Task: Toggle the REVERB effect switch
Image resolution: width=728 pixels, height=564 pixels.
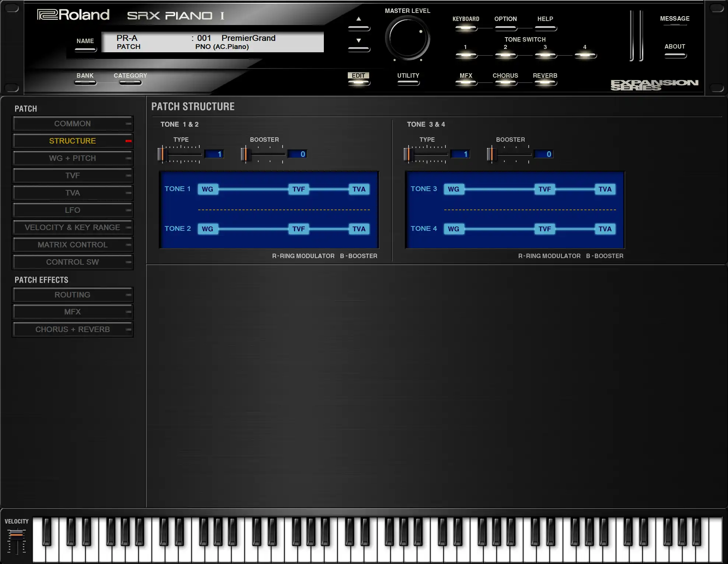Action: (x=545, y=82)
